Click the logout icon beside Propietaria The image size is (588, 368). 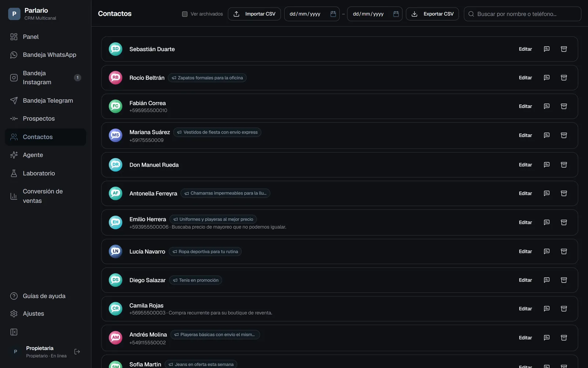pyautogui.click(x=77, y=352)
